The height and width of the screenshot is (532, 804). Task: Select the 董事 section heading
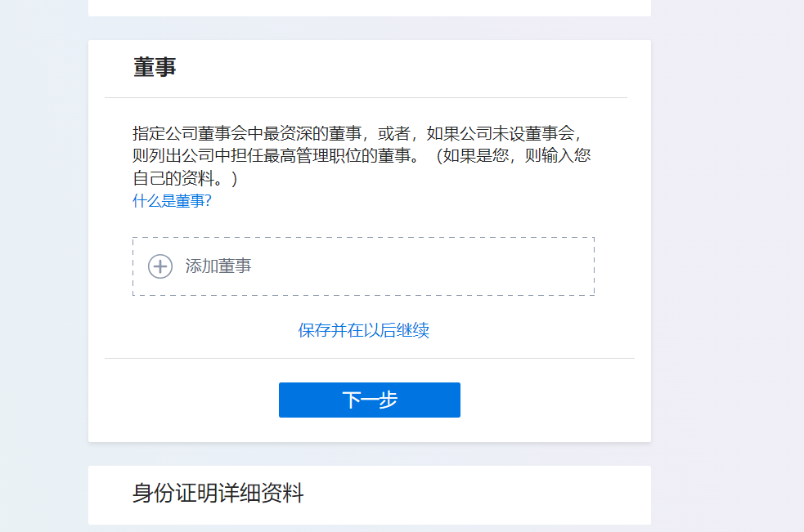pos(155,67)
